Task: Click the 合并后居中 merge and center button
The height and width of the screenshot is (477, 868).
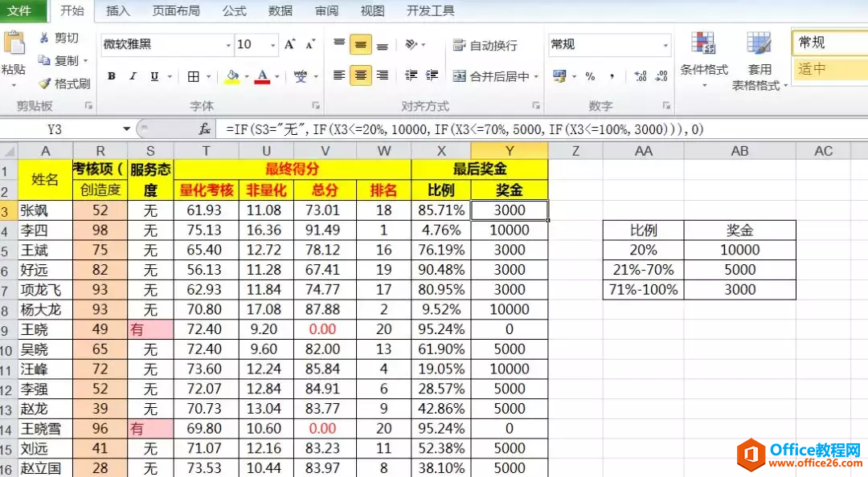Action: tap(490, 76)
